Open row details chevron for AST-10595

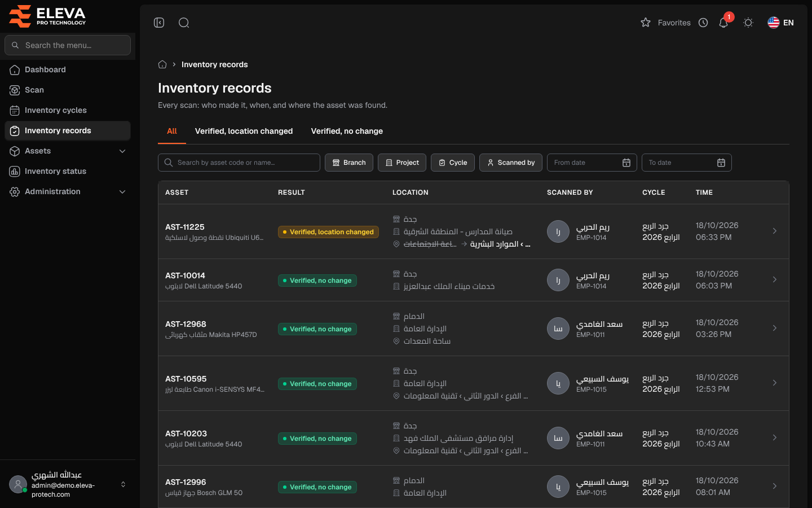pos(775,383)
